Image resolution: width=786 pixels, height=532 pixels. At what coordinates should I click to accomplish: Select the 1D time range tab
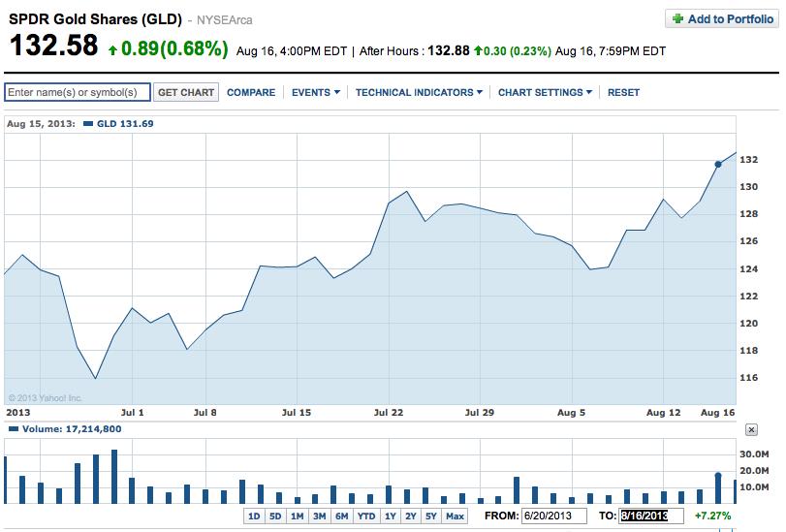pyautogui.click(x=254, y=516)
